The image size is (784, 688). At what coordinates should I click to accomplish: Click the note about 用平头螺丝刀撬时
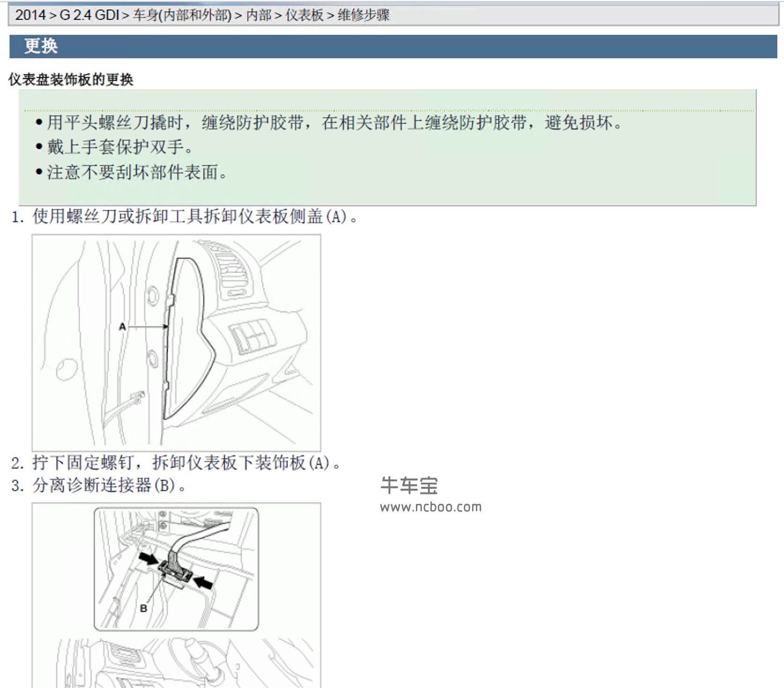tap(330, 123)
